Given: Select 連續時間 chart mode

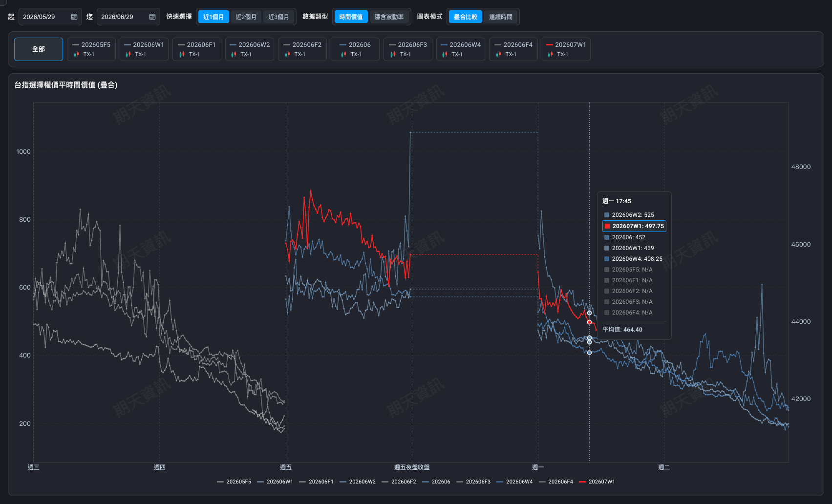Looking at the screenshot, I should point(501,17).
